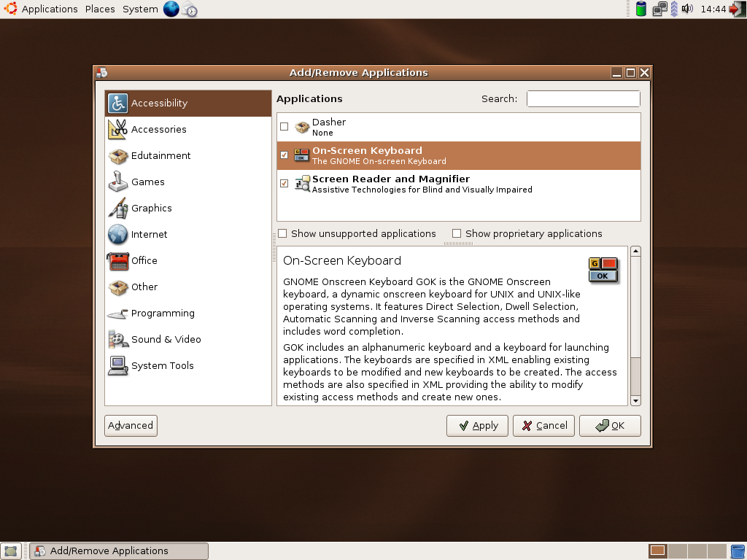Open the System menu
747x560 pixels.
(x=140, y=9)
